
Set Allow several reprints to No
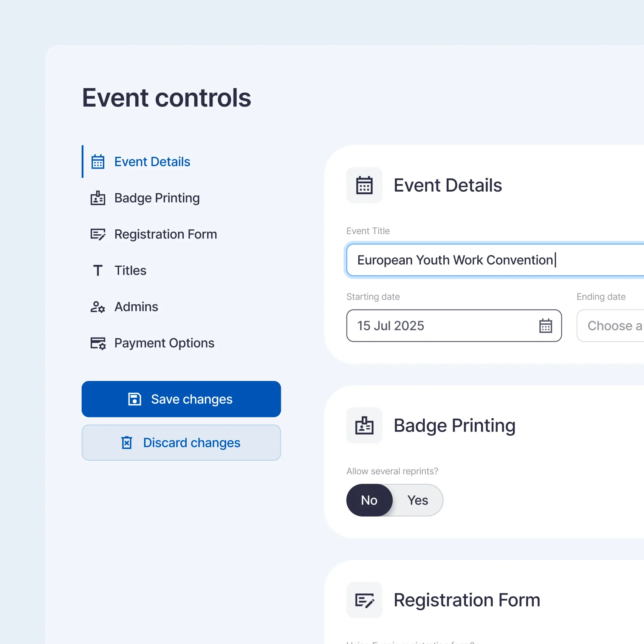[x=369, y=500]
